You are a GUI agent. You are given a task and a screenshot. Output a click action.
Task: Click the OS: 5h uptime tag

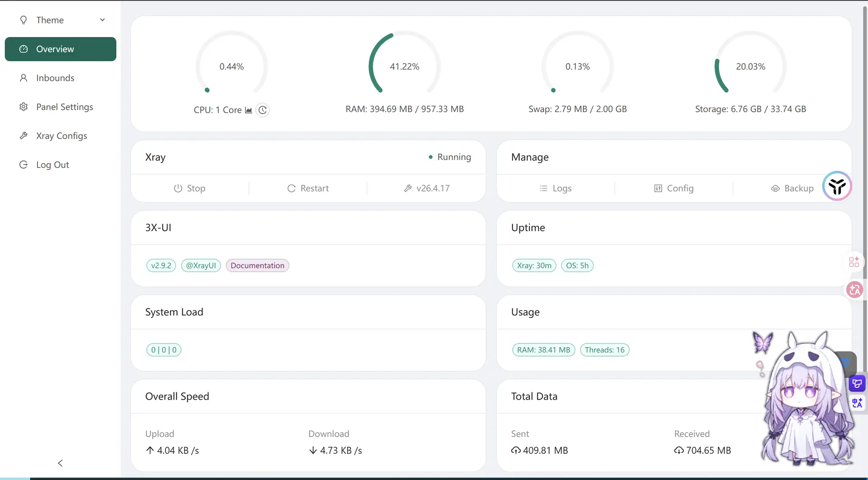pyautogui.click(x=577, y=265)
